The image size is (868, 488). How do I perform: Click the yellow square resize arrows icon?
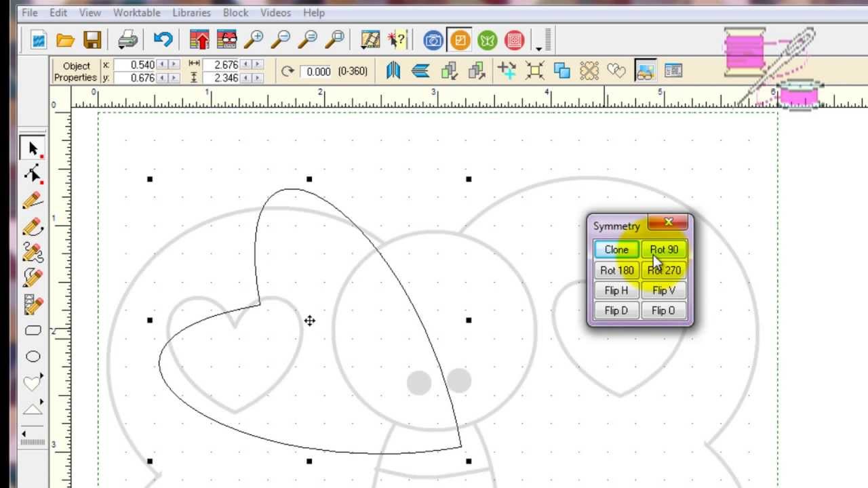tap(534, 70)
